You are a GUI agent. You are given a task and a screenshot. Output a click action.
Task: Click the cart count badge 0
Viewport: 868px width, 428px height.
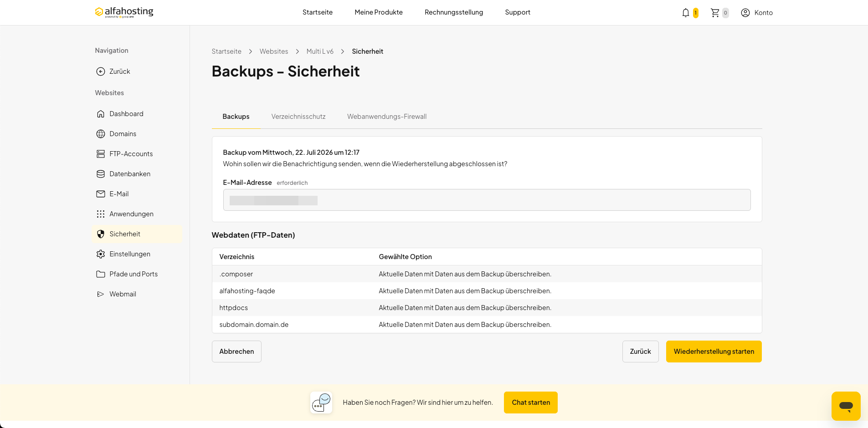pyautogui.click(x=725, y=13)
